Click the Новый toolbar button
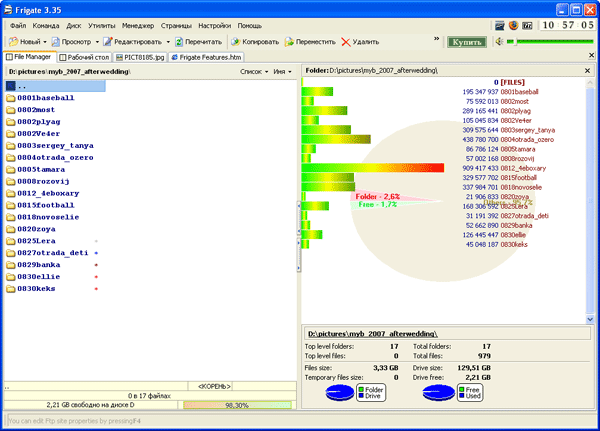 (24, 42)
